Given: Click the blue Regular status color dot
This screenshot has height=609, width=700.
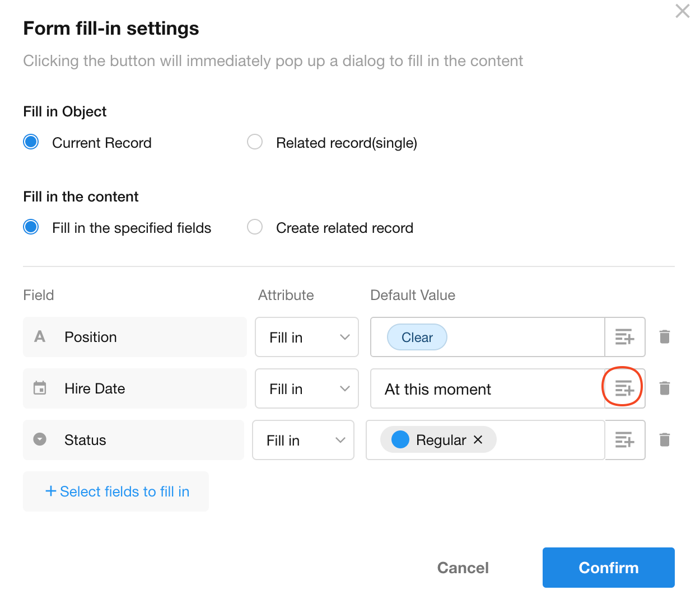Looking at the screenshot, I should [400, 440].
